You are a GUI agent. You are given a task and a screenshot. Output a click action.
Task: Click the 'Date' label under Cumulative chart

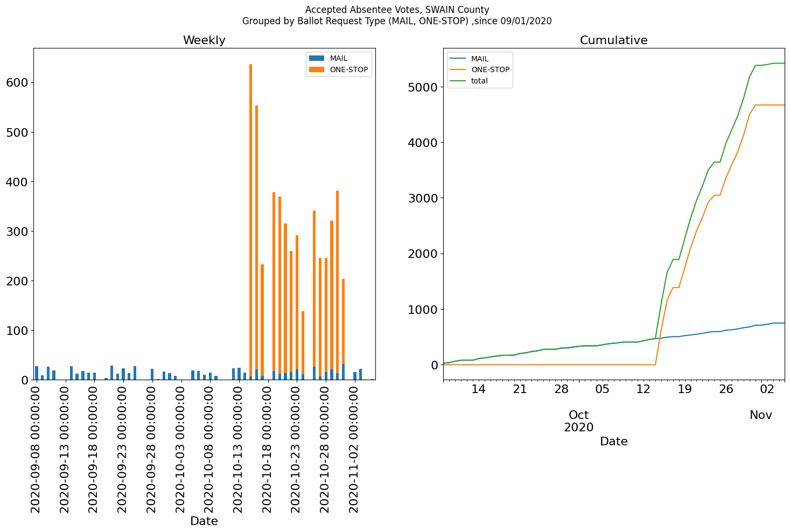pyautogui.click(x=613, y=442)
